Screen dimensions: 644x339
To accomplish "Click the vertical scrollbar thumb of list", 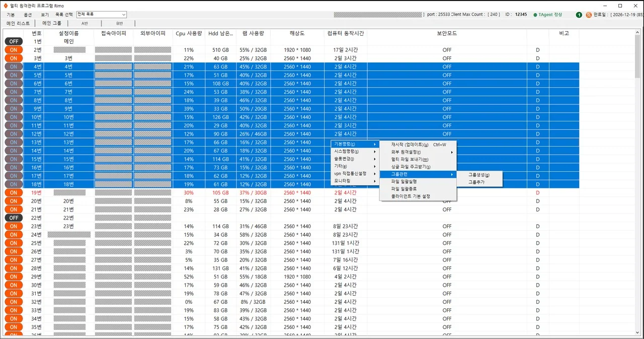I will click(x=637, y=56).
